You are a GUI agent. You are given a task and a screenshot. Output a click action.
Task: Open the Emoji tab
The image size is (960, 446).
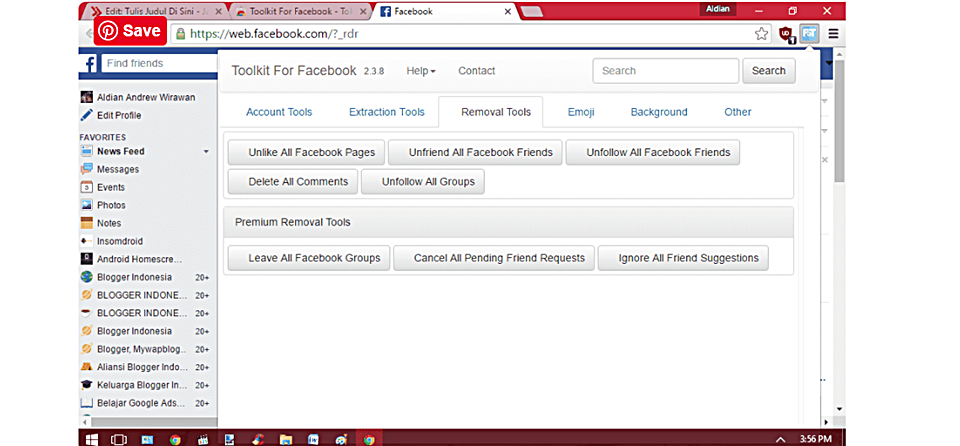pyautogui.click(x=581, y=112)
